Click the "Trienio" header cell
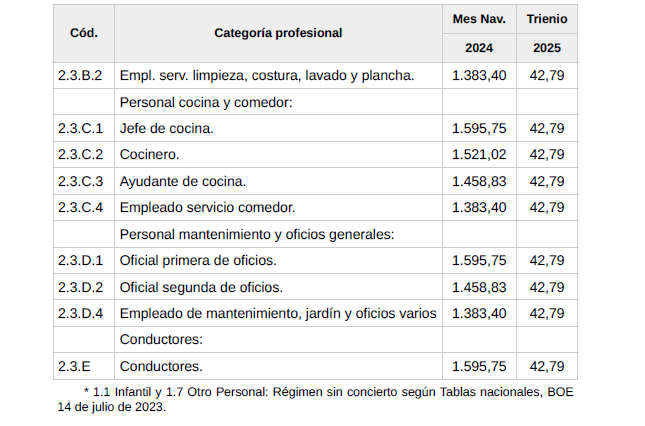Viewport: 645px width, 426px height. click(547, 19)
